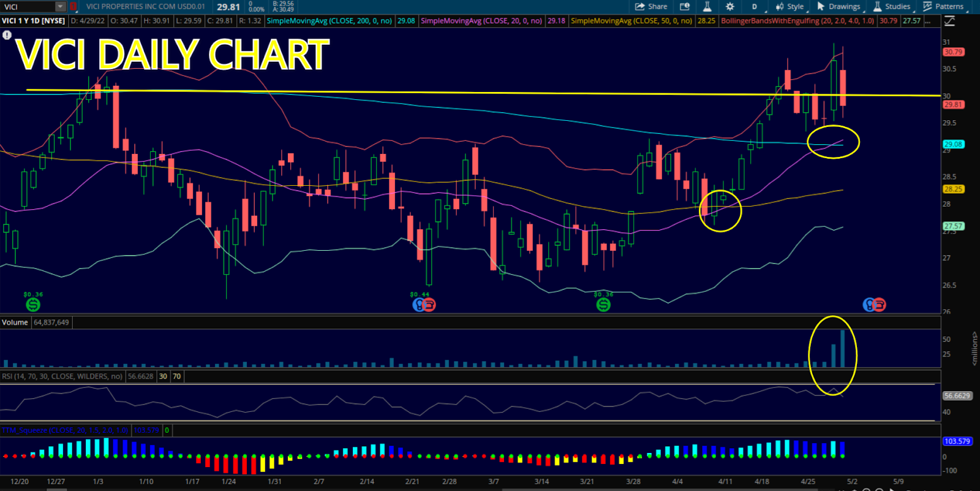This screenshot has width=980, height=491.
Task: Click the red conference call icon near 5/2
Action: 880,304
